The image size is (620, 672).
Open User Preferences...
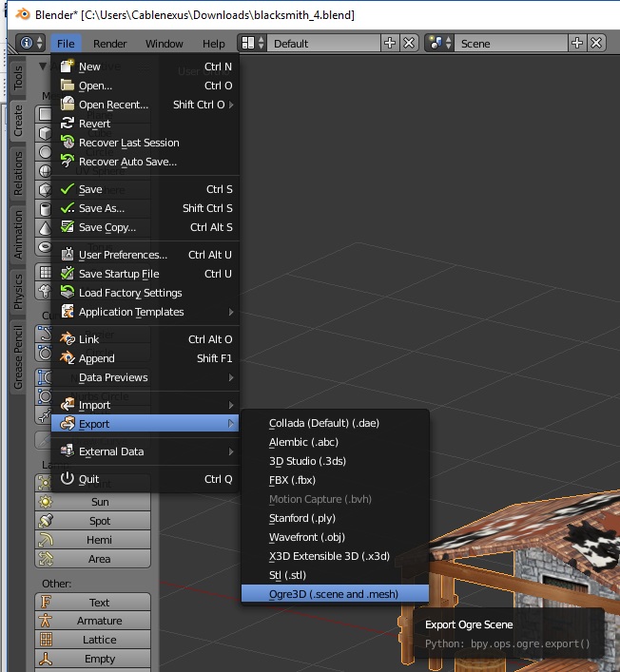[x=145, y=255]
